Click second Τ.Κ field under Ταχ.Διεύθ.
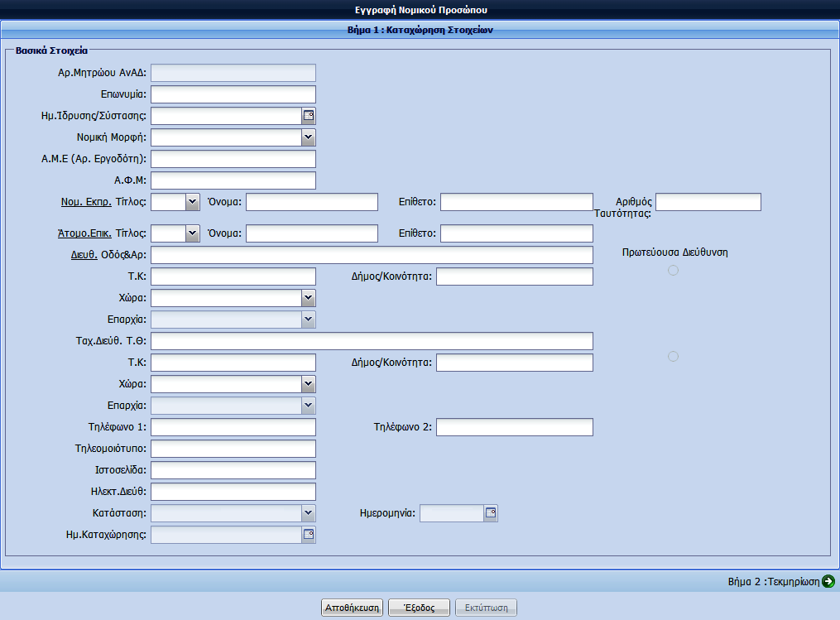 pyautogui.click(x=233, y=363)
